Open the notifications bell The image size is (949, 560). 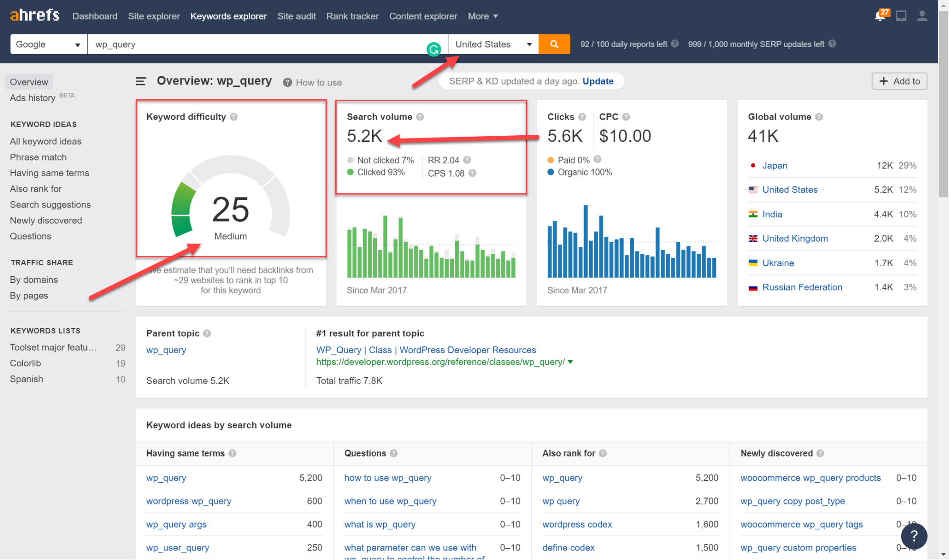(880, 16)
